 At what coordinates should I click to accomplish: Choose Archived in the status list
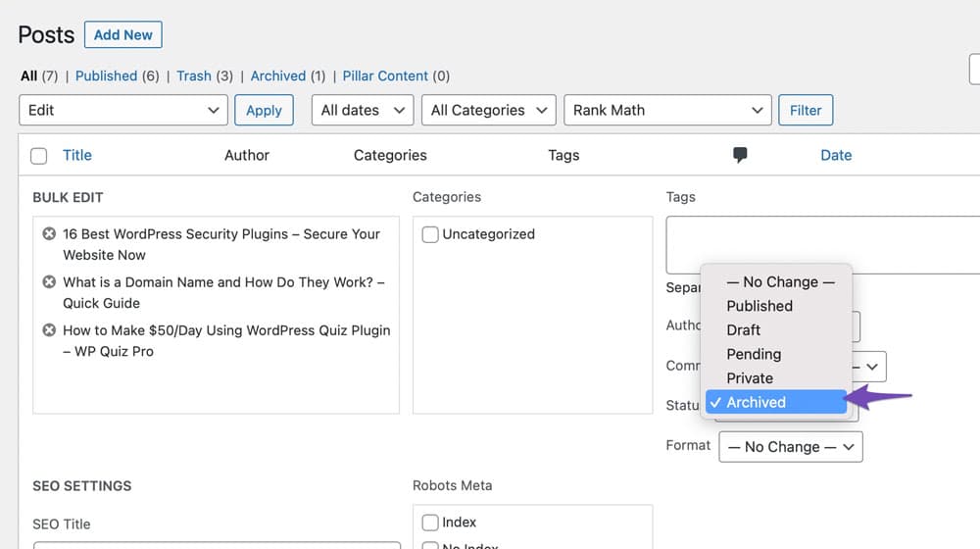(756, 402)
